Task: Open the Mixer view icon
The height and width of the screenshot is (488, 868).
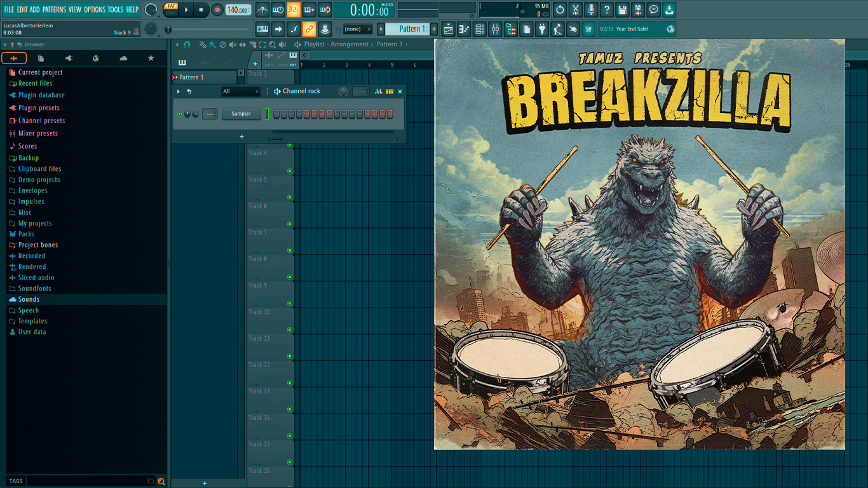Action: (x=495, y=29)
